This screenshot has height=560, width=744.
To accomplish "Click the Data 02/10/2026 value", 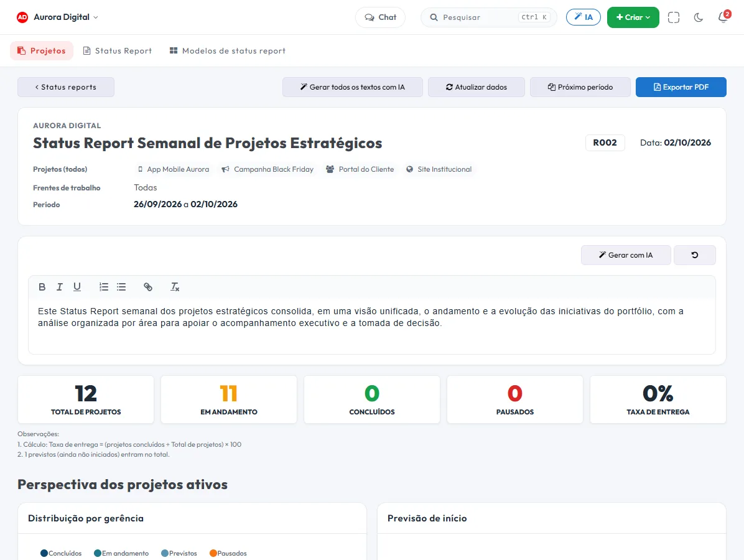I will click(687, 142).
